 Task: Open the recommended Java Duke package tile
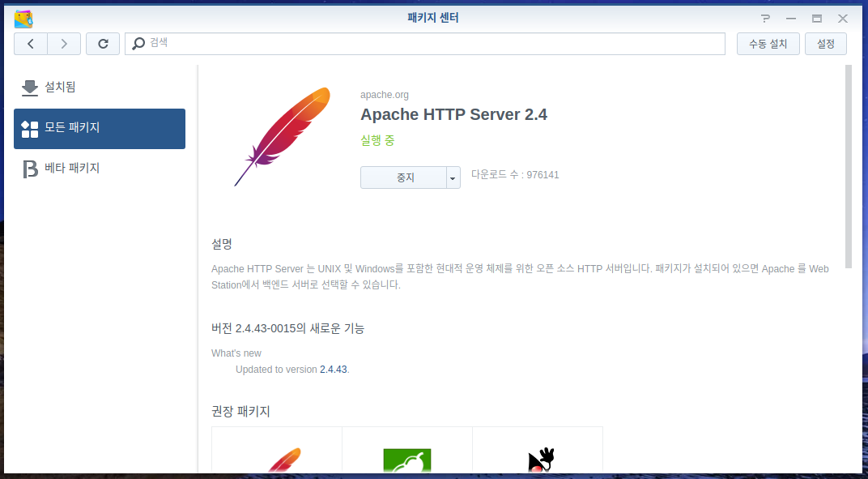tap(538, 450)
